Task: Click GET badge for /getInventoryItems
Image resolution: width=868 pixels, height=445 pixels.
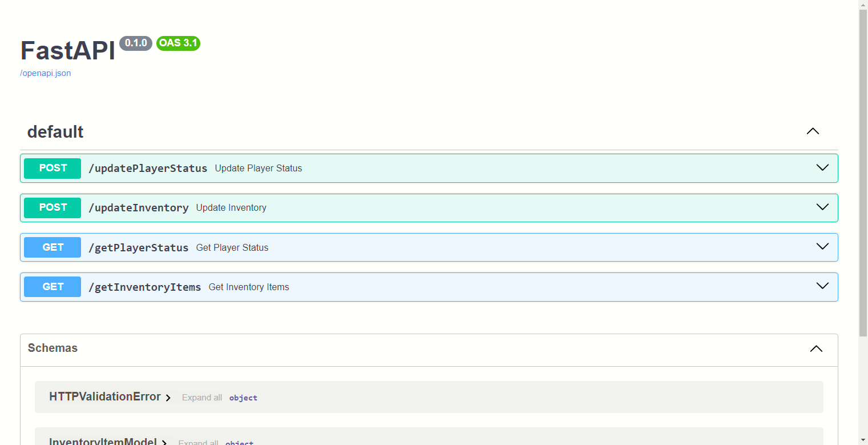Action: [53, 287]
